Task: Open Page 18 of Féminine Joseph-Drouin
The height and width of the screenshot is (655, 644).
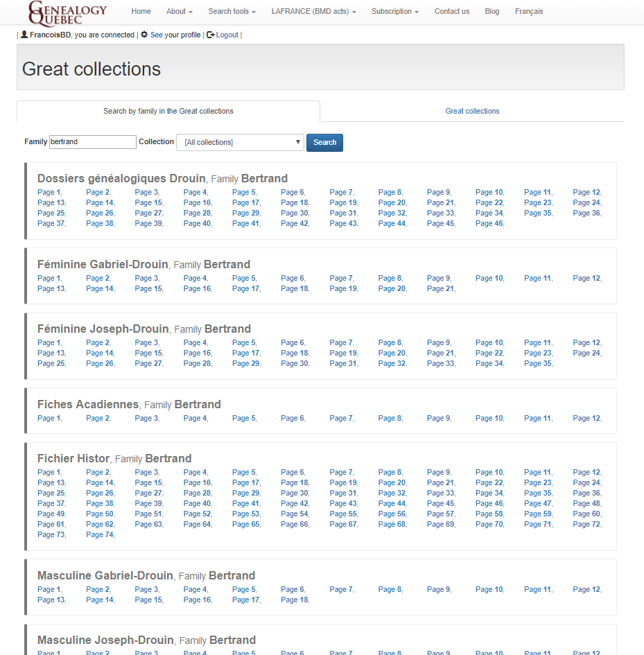Action: 295,353
